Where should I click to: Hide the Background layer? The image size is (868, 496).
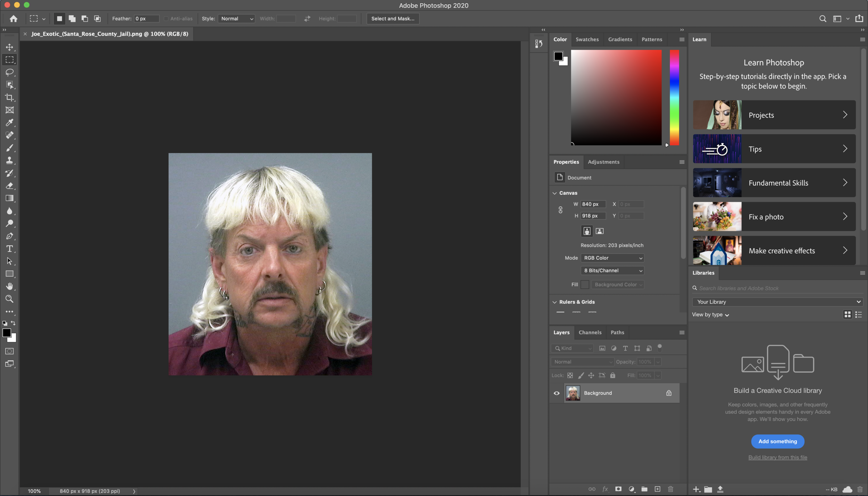pos(557,393)
